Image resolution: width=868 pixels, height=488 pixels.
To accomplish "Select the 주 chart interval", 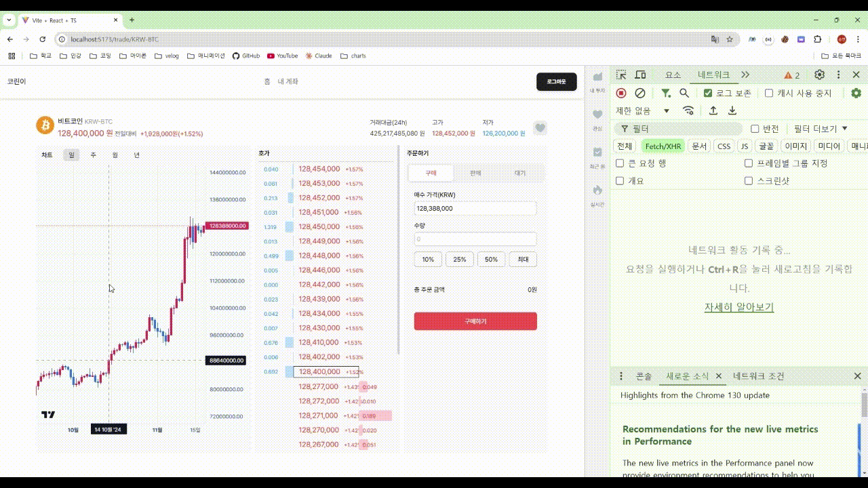I will pyautogui.click(x=94, y=155).
